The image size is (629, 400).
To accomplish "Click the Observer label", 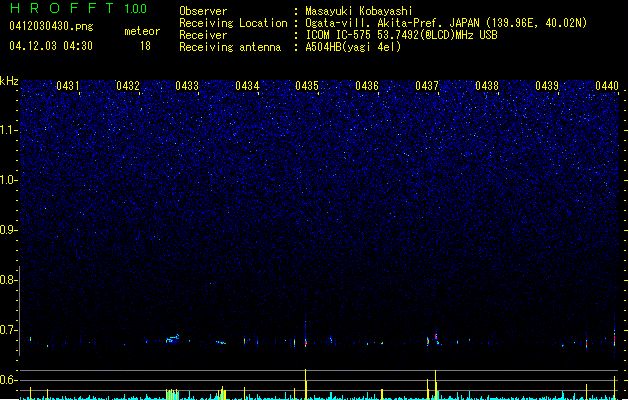I will (x=203, y=11).
